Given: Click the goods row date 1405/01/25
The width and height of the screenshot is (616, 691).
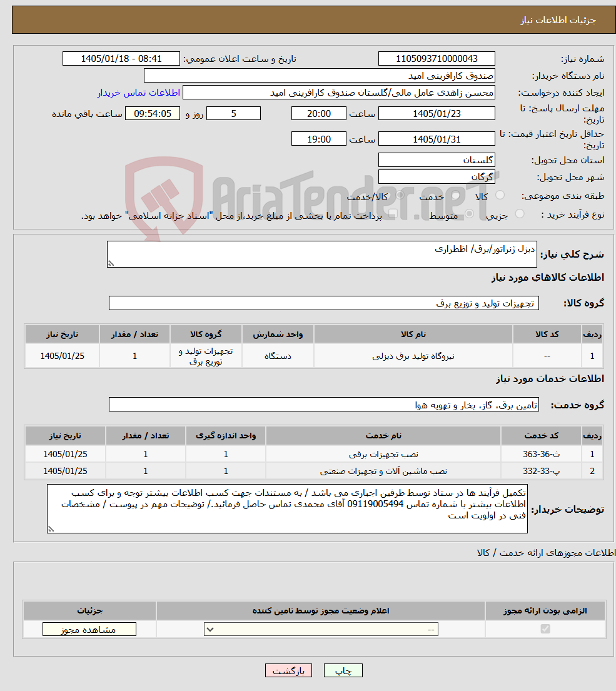Looking at the screenshot, I should (x=62, y=356).
